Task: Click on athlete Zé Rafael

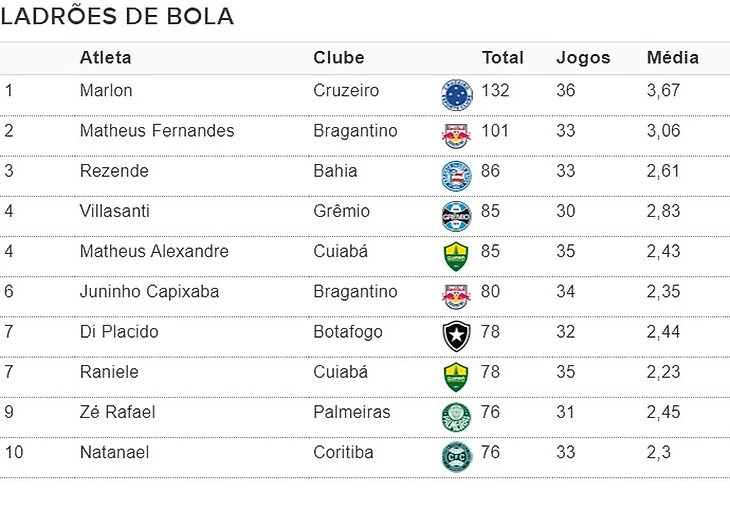Action: 117,412
